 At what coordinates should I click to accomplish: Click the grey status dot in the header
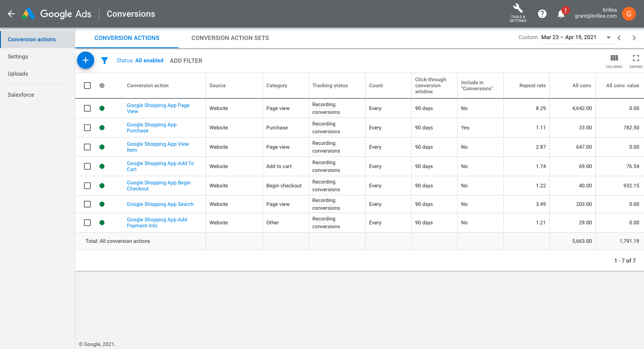pyautogui.click(x=102, y=86)
